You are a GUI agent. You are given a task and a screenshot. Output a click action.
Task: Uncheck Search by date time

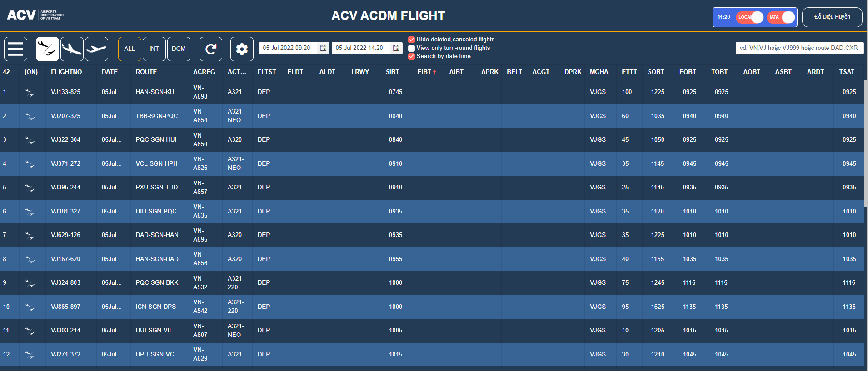tap(411, 56)
